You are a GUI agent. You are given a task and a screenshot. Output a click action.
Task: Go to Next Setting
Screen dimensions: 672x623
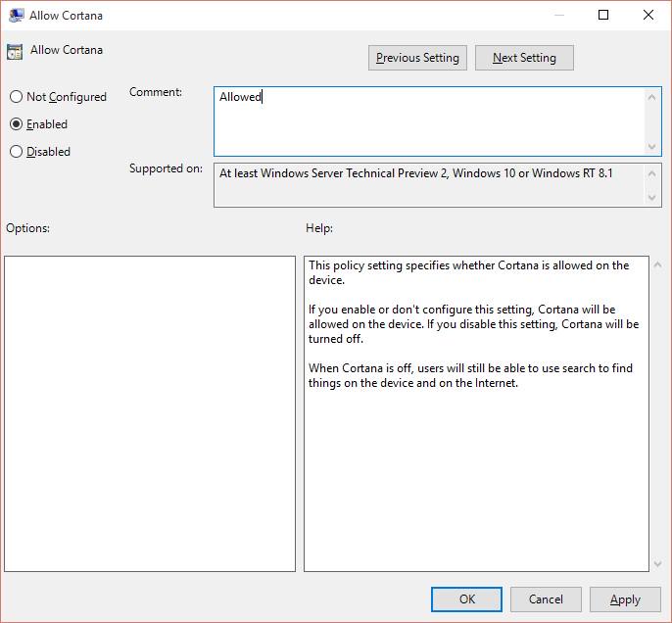pyautogui.click(x=524, y=58)
